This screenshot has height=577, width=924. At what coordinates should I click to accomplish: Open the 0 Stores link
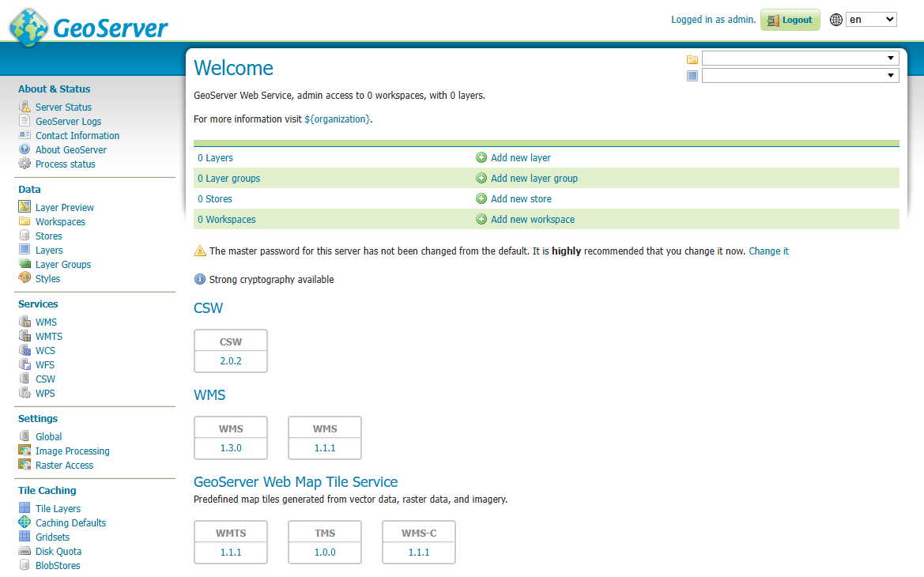pos(214,199)
